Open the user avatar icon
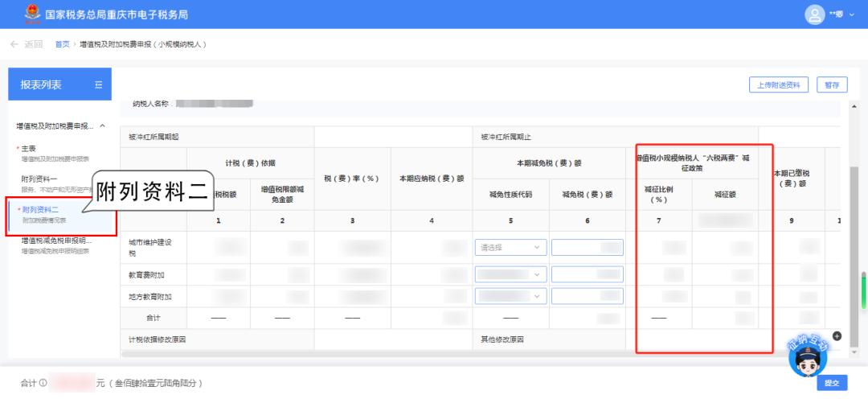This screenshot has width=868, height=399. pos(815,14)
